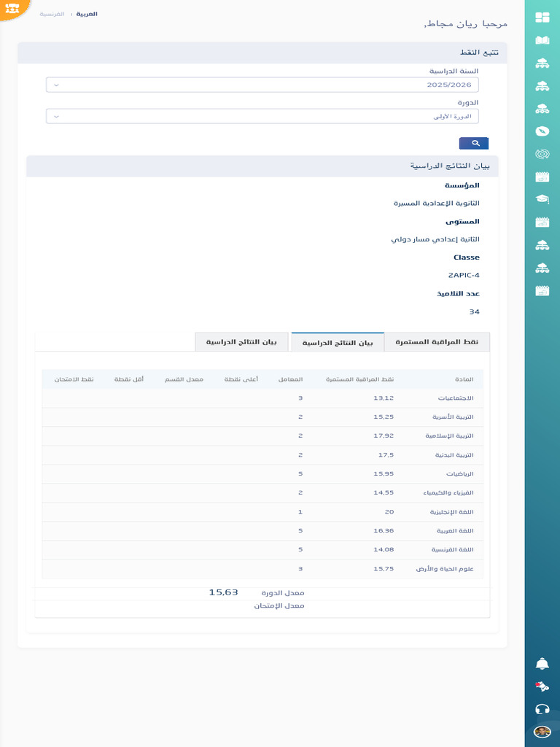Click the 14,08 grade value

click(384, 550)
